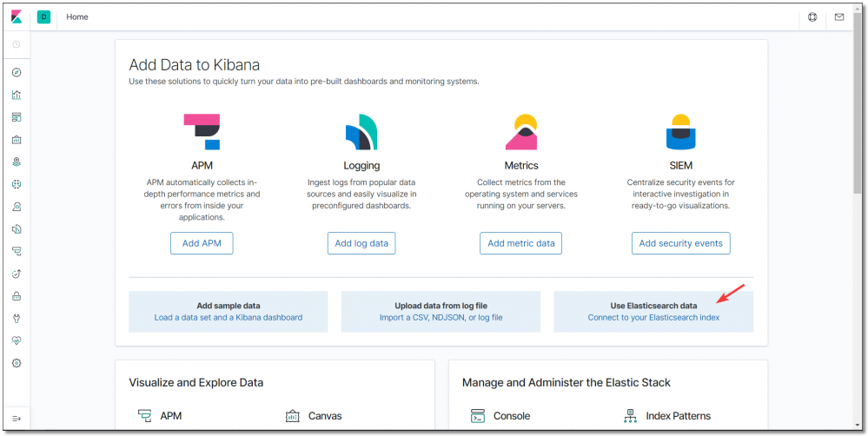The width and height of the screenshot is (868, 436).
Task: Open the Console link text
Action: (x=512, y=416)
